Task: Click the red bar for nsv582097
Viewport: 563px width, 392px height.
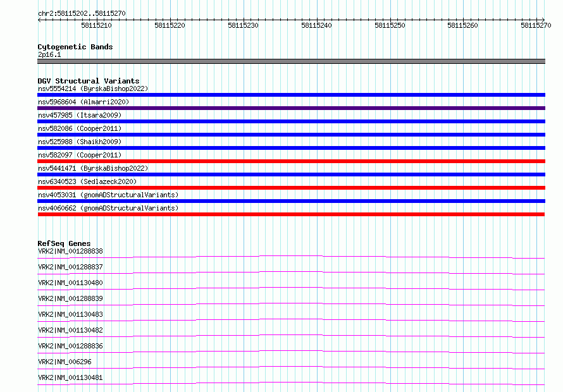Action: click(291, 161)
